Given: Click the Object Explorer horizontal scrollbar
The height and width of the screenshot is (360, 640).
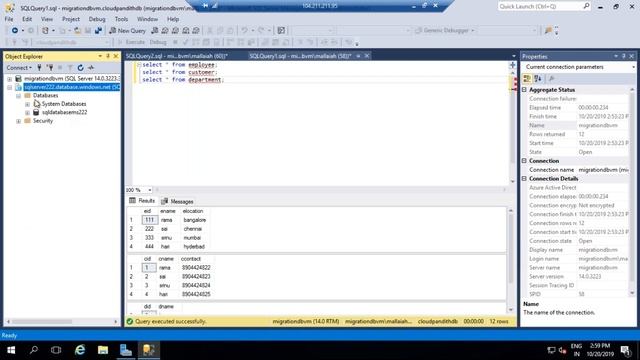Looking at the screenshot, I should point(61,322).
